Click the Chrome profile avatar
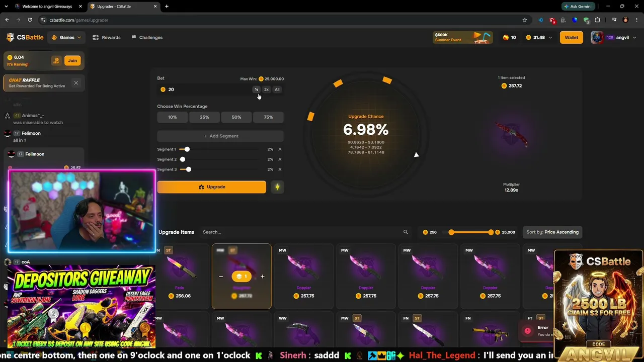The height and width of the screenshot is (362, 644). [626, 20]
